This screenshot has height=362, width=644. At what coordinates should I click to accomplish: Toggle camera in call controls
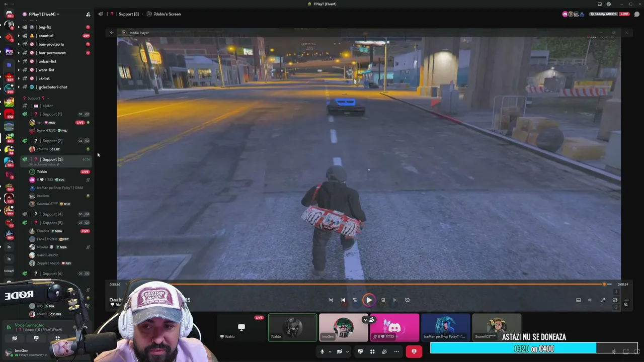340,351
